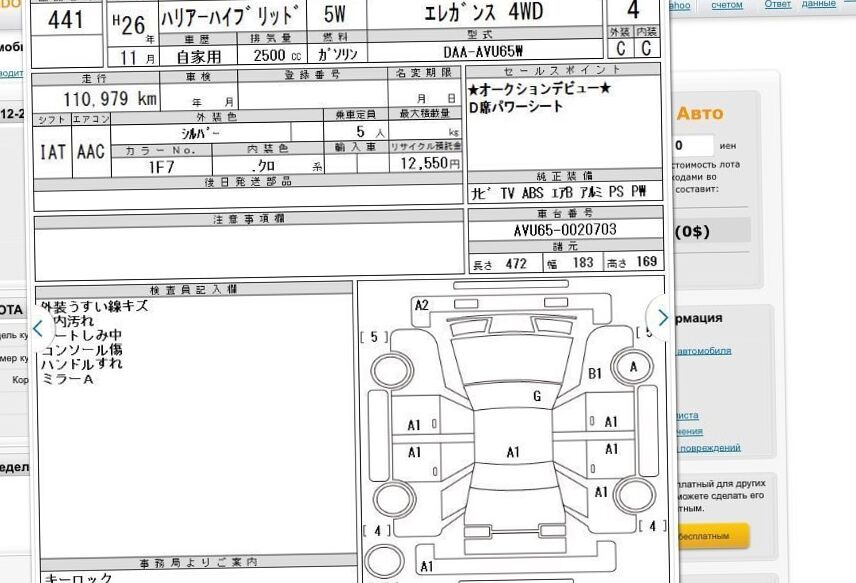Open the 'листа' link in the information panel
The image size is (856, 583).
click(687, 415)
